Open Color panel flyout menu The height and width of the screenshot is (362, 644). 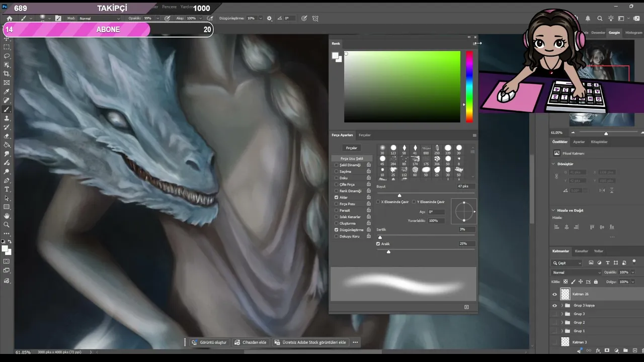click(x=474, y=44)
